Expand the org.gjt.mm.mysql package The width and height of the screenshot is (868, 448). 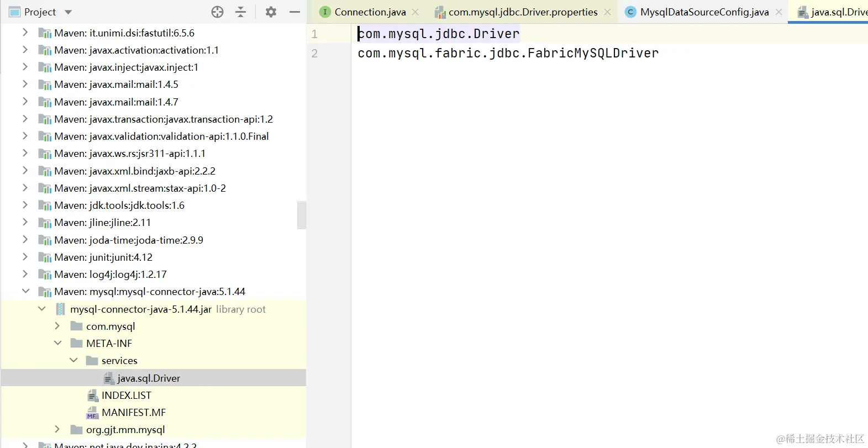click(57, 429)
